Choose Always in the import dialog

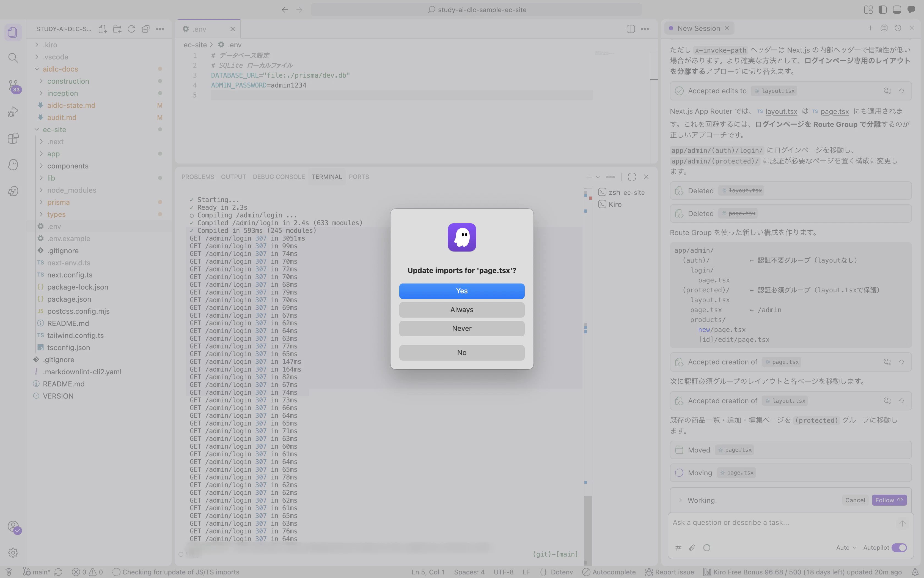(x=462, y=310)
